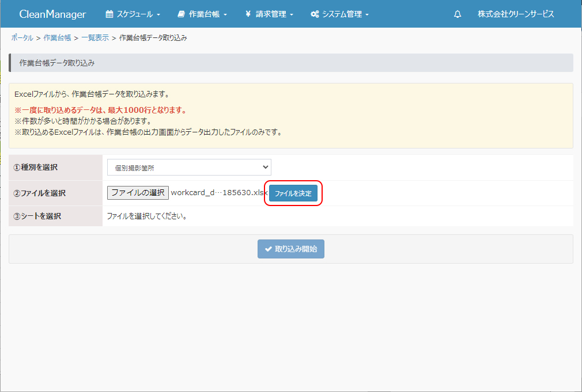
Task: Go to ポータル via the breadcrumb
Action: (x=22, y=38)
